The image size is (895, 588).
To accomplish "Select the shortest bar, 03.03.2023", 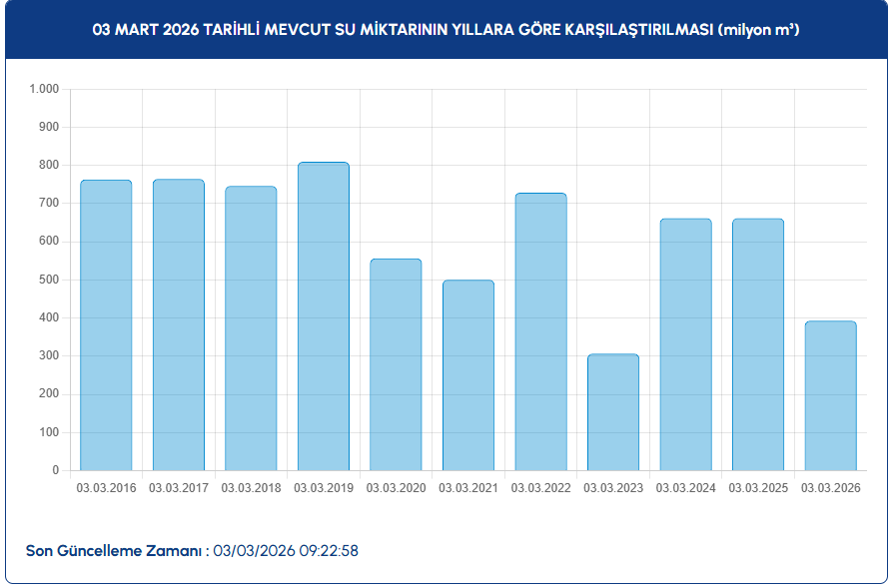I will coord(613,411).
